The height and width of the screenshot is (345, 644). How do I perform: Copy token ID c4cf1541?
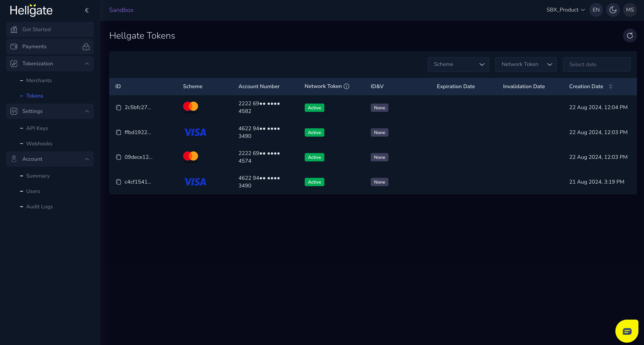(119, 182)
